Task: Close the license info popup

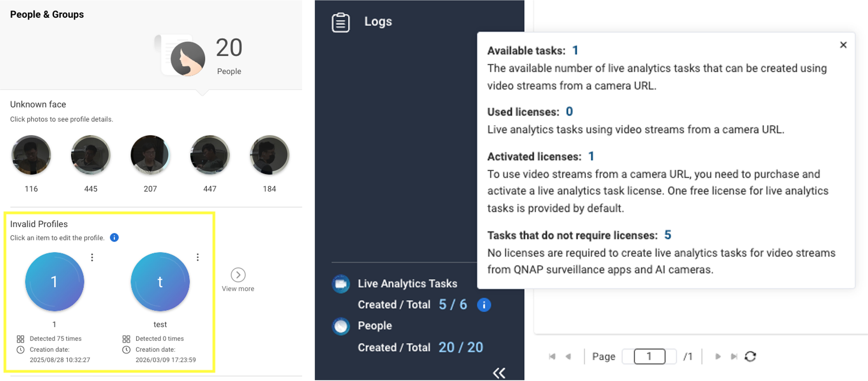Action: [843, 45]
